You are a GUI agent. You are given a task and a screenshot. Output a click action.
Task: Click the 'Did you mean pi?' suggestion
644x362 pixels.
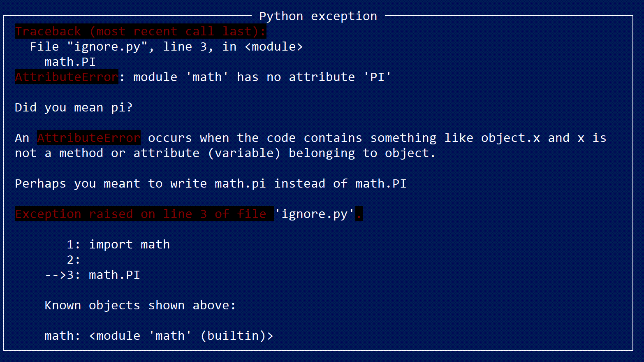tap(74, 107)
